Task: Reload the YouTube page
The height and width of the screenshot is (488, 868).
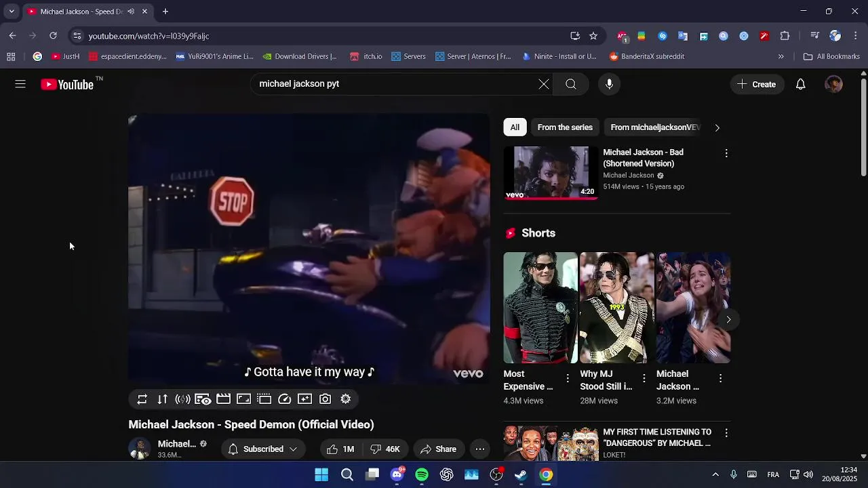Action: [x=53, y=36]
